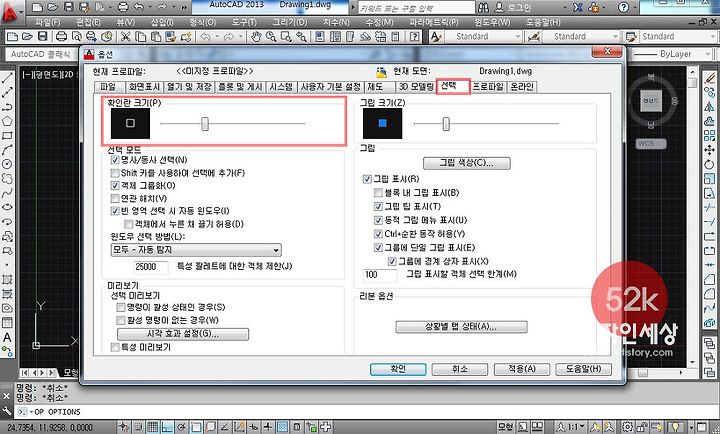Click the Open file icon in the standard toolbar
Image resolution: width=720 pixels, height=434 pixels.
pyautogui.click(x=28, y=36)
